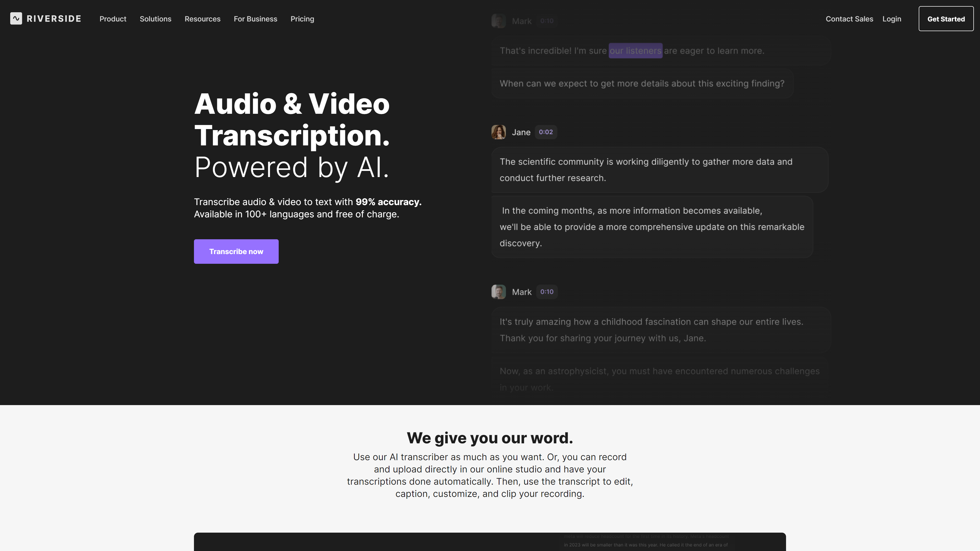Click the 'childhood fascination' transcript bubble
The width and height of the screenshot is (980, 551).
click(x=660, y=330)
